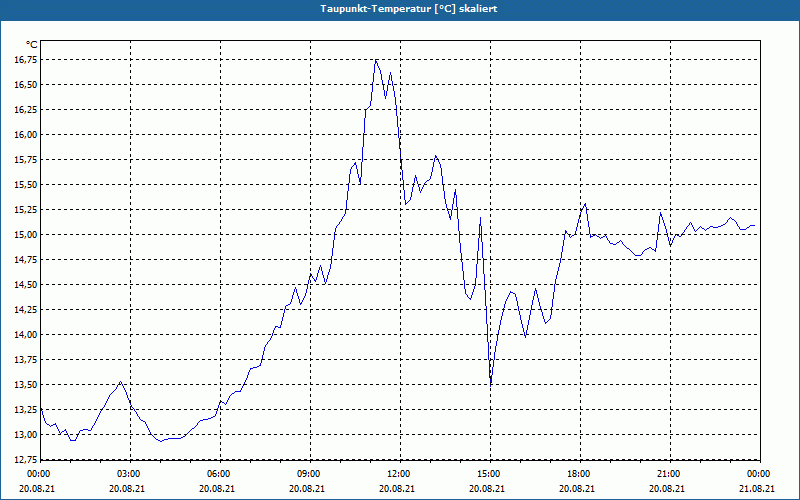Choose the y-axis value '13,00'
Viewport: 800px width, 500px height.
click(26, 435)
